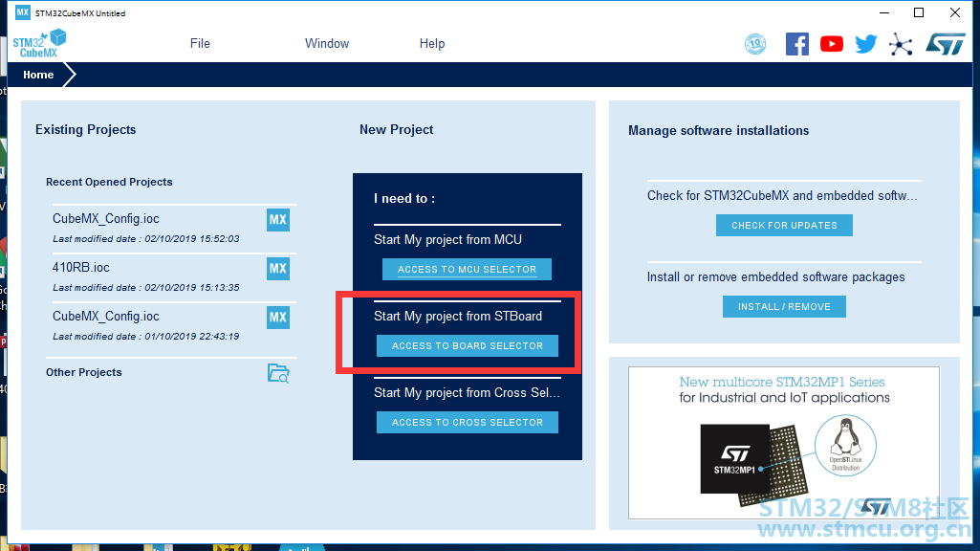
Task: Click the 10 year anniversary badge icon
Action: click(x=755, y=44)
